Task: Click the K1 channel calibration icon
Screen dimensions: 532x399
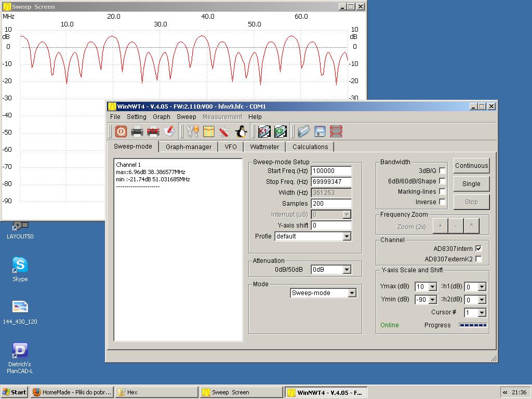Action: click(x=264, y=131)
